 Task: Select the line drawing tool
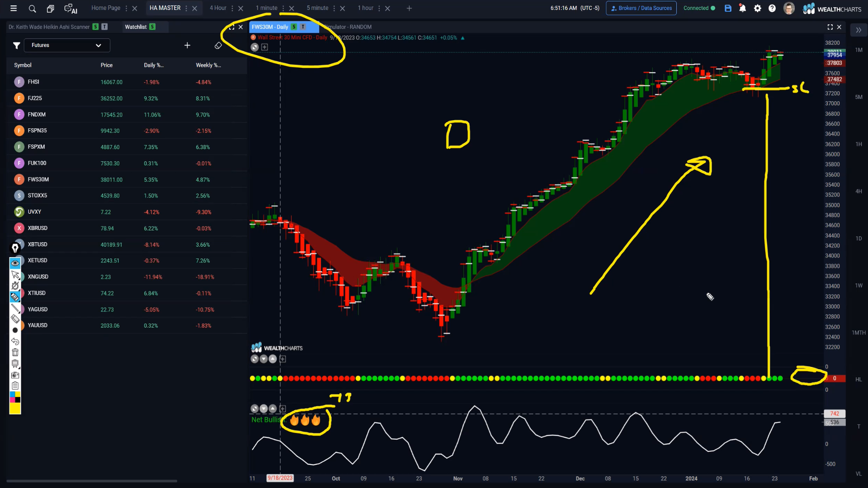[x=15, y=308]
